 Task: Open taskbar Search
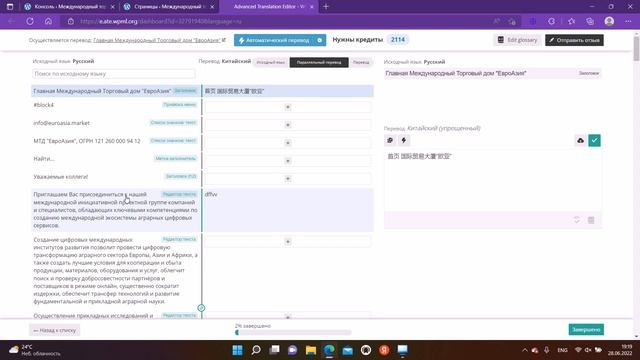pos(256,350)
